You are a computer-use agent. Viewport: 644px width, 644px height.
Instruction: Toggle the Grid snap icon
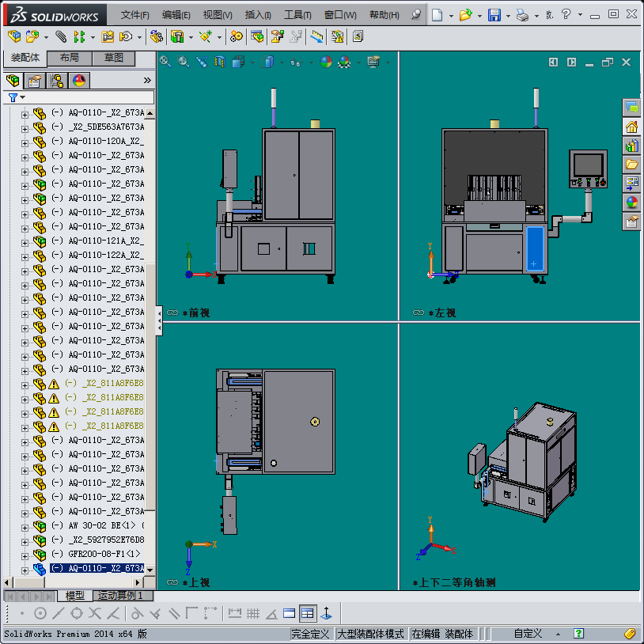[253, 614]
